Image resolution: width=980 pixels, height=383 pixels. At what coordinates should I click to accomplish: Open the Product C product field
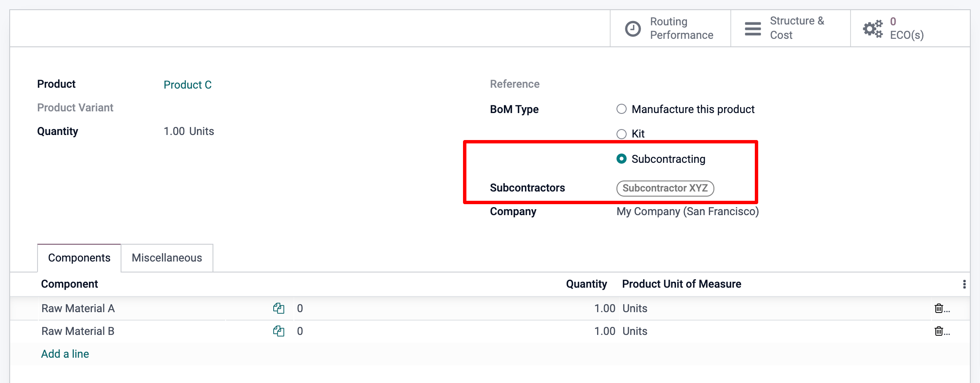click(x=188, y=85)
